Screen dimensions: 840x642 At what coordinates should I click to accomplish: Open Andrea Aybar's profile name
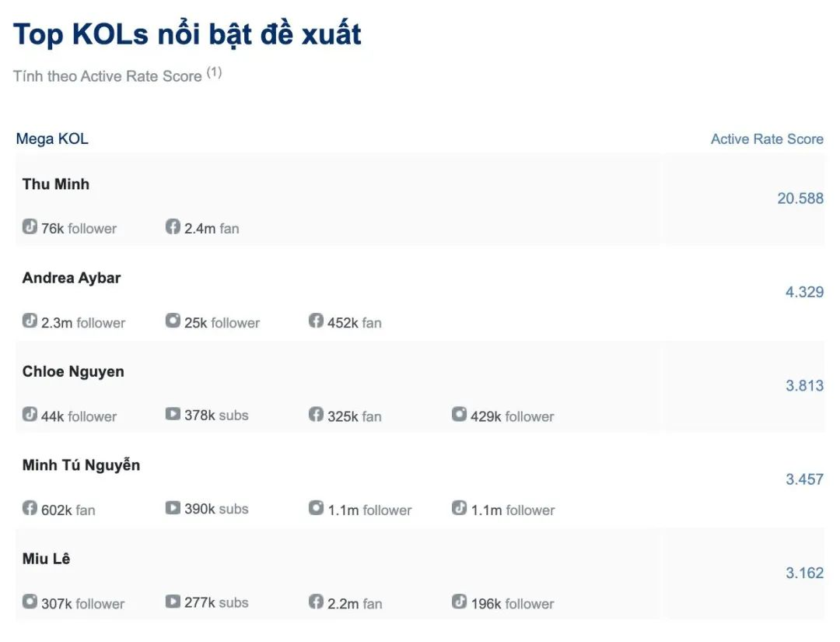click(x=72, y=278)
